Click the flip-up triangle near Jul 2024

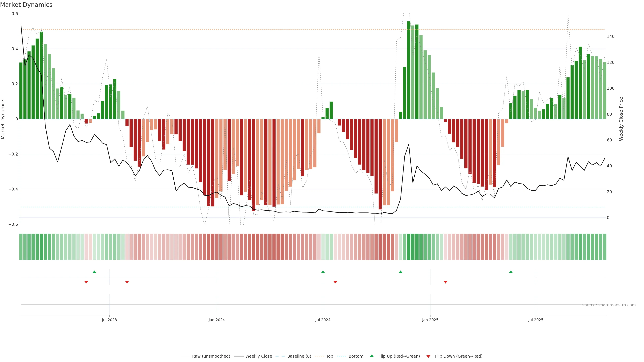(x=323, y=272)
